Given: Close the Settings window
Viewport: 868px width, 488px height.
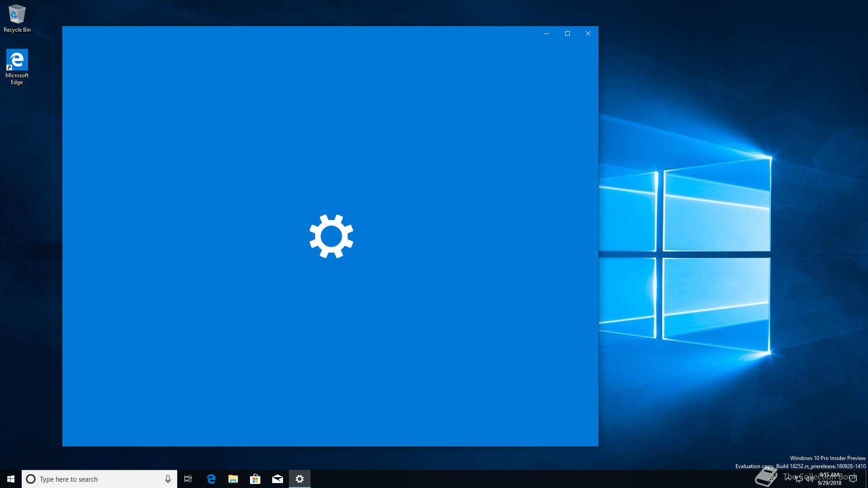Looking at the screenshot, I should tap(588, 33).
